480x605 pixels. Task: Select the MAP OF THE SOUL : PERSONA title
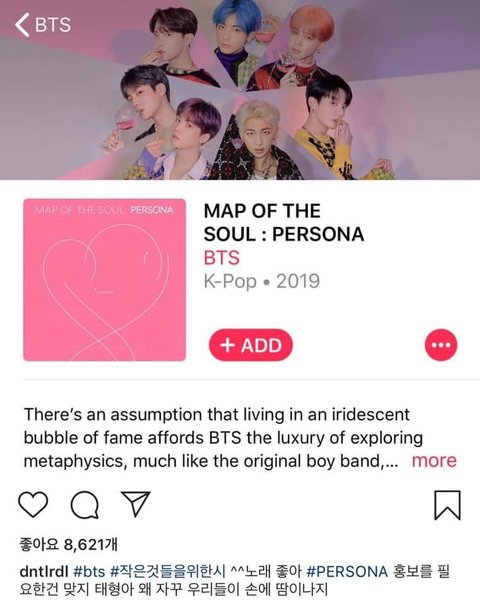point(284,223)
